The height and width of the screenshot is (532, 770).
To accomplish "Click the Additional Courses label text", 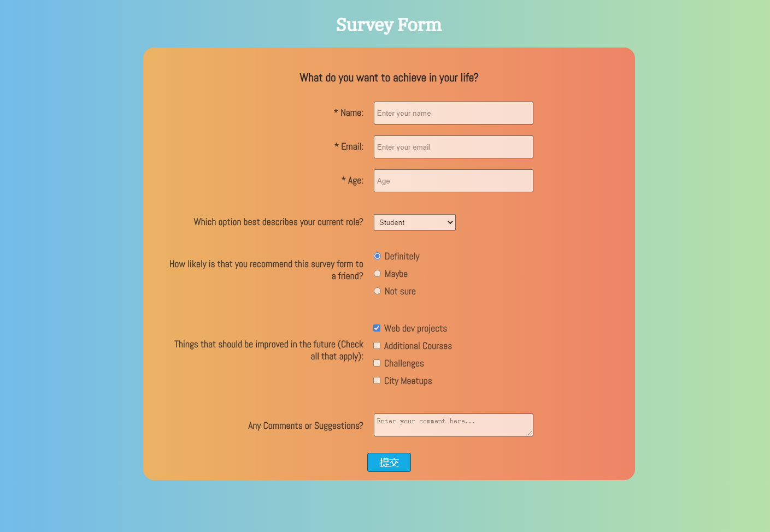I will 418,346.
